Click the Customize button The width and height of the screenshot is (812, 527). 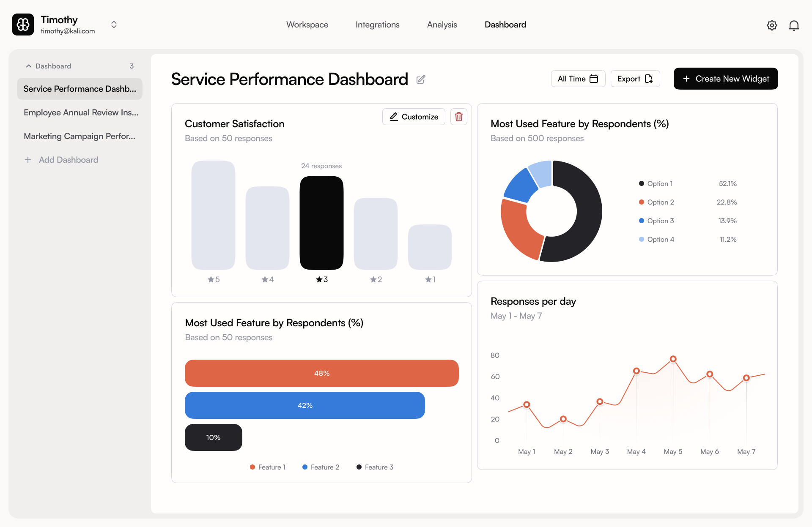[x=414, y=117]
